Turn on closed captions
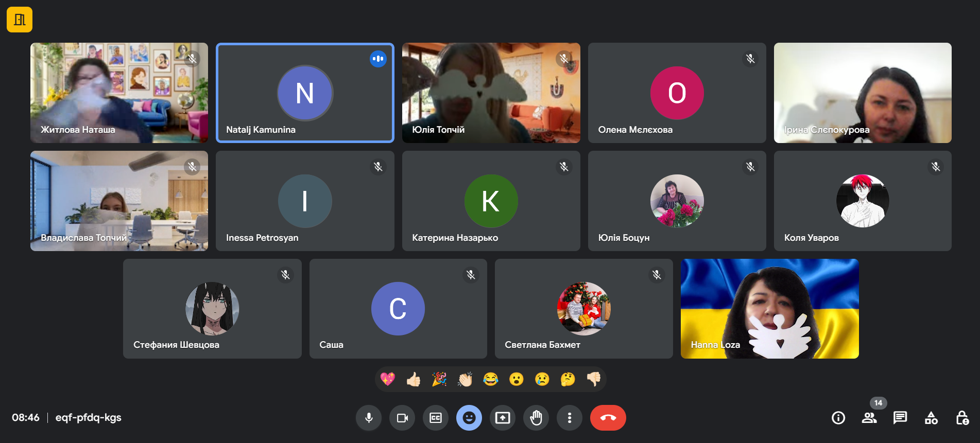Screen dimensions: 980x443 (436, 418)
